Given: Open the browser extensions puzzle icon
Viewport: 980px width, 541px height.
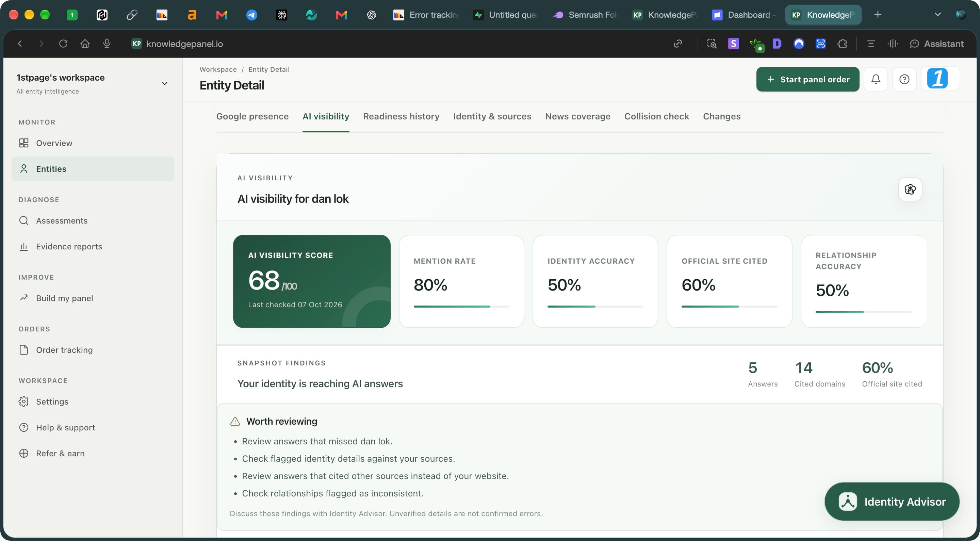Looking at the screenshot, I should coord(842,44).
